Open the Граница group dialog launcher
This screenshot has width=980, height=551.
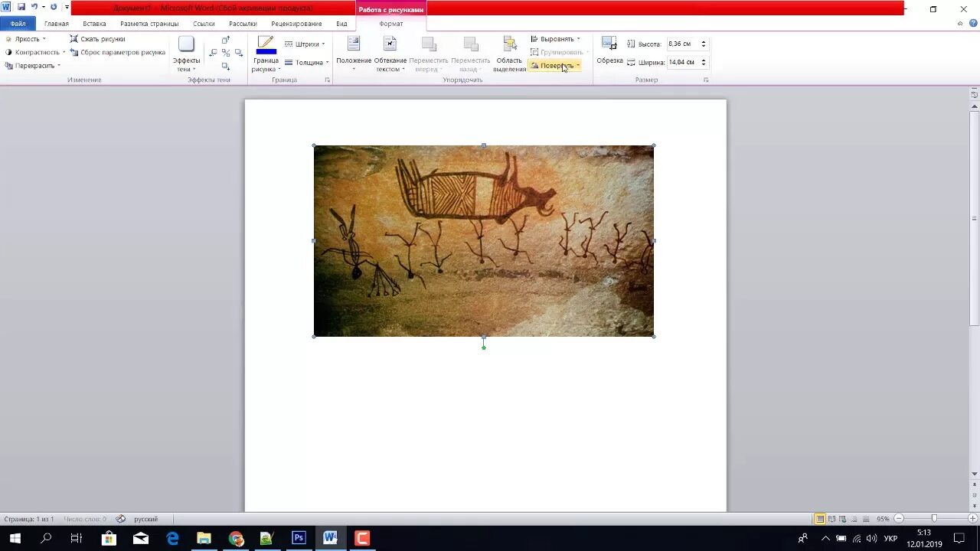(x=328, y=80)
